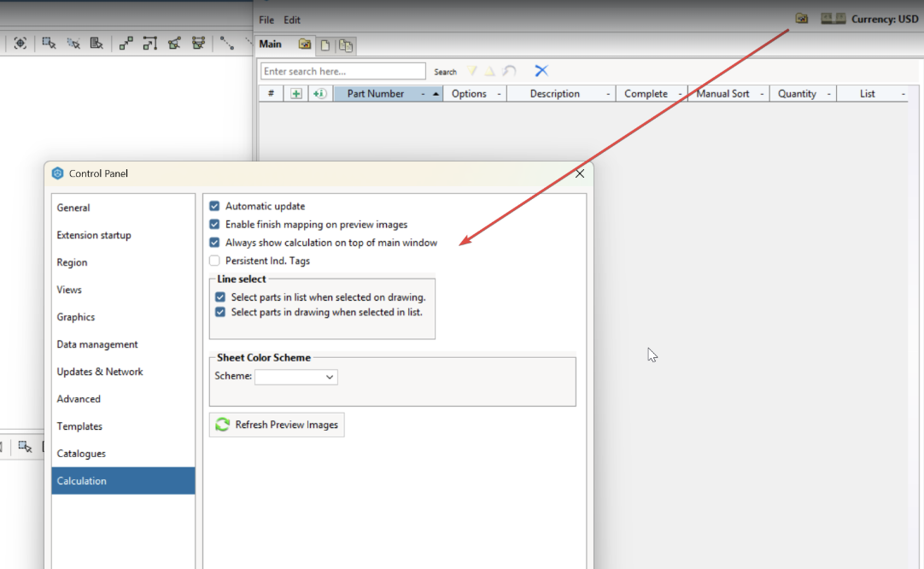Select Data management category

[x=123, y=344]
